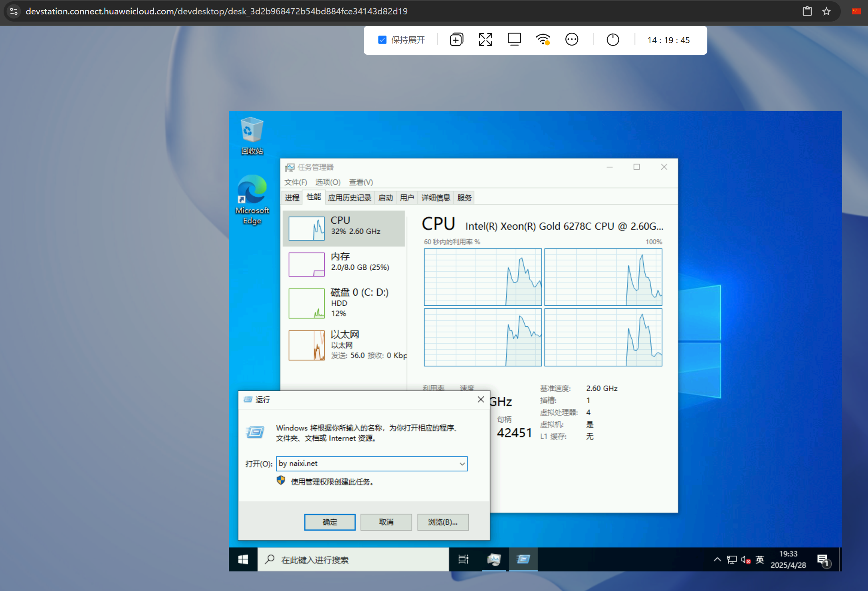Screen dimensions: 868x591
Task: Toggle the muted speaker tray icon
Action: click(745, 559)
